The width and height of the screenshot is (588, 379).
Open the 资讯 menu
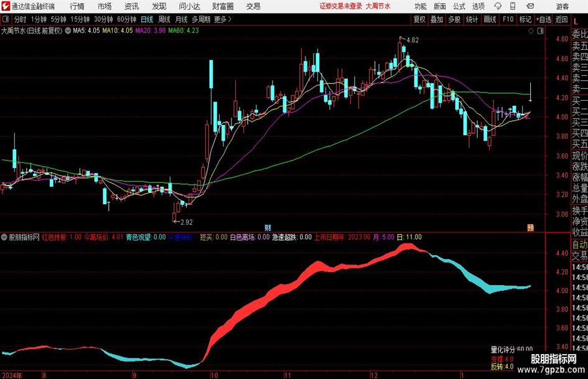pos(131,6)
